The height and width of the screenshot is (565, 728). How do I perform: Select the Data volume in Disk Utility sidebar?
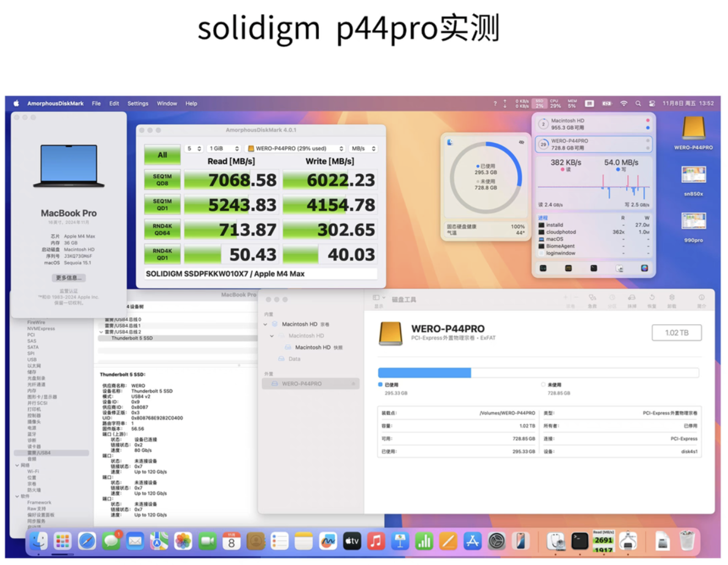[295, 359]
